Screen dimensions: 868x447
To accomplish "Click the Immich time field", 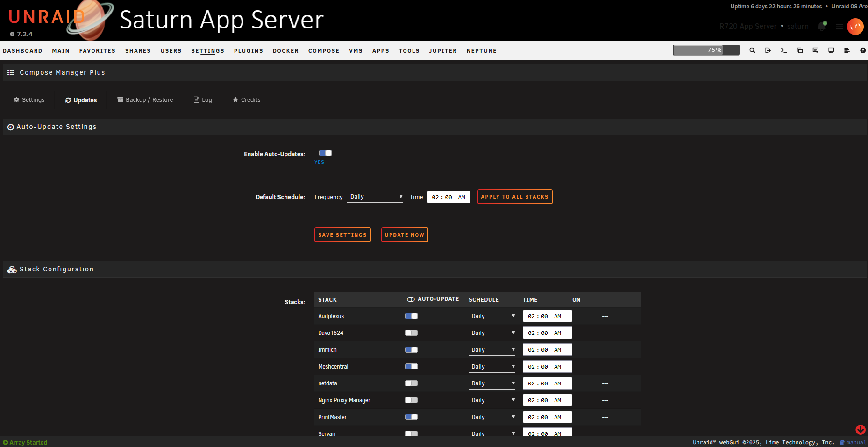I will pyautogui.click(x=548, y=350).
